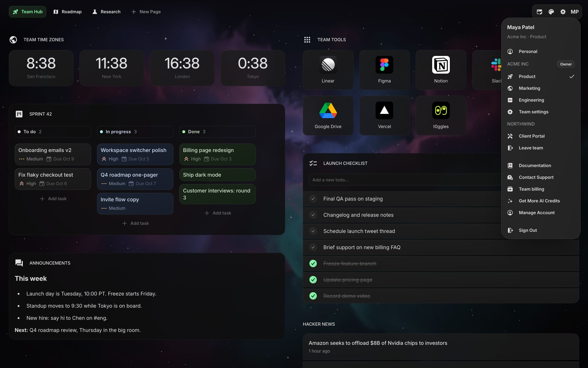Open the Linear tool tile
Viewport: 588px width, 368px height.
click(x=328, y=70)
